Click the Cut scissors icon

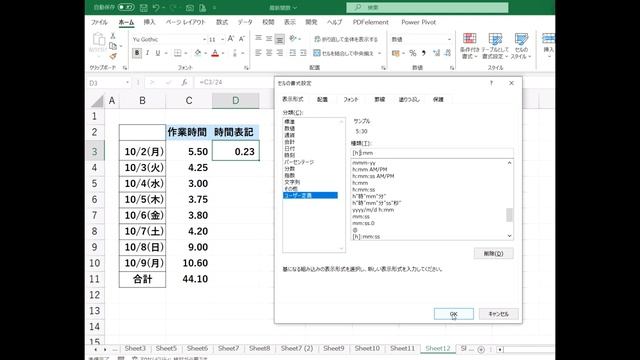113,36
